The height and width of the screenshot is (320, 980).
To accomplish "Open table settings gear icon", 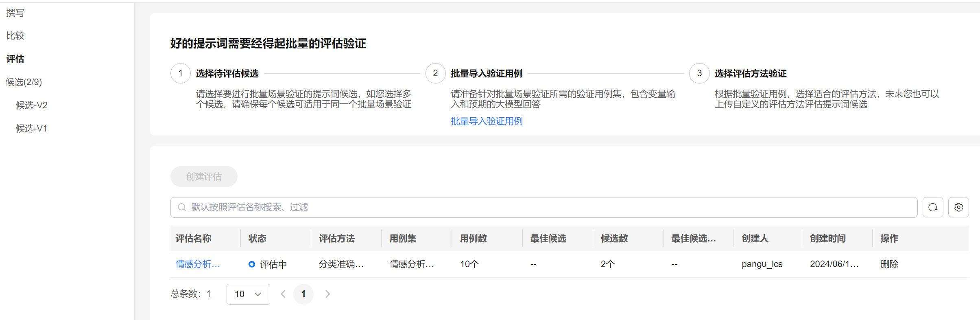I will 958,208.
